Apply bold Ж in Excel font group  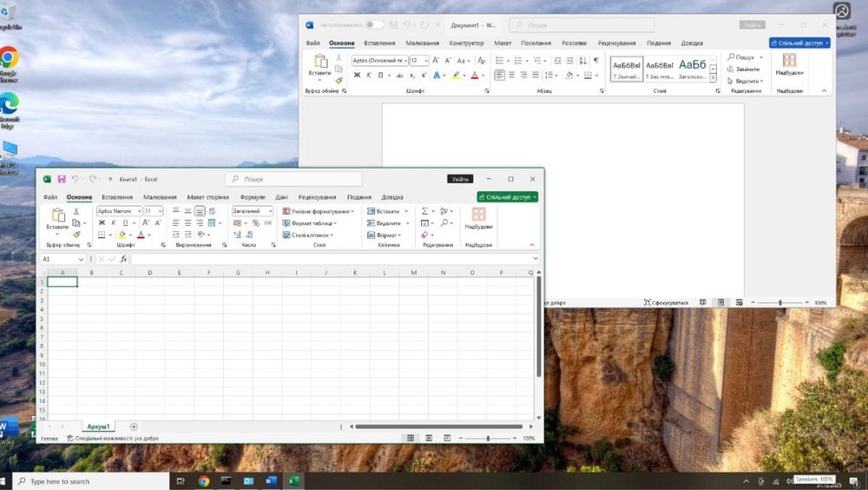coord(102,222)
